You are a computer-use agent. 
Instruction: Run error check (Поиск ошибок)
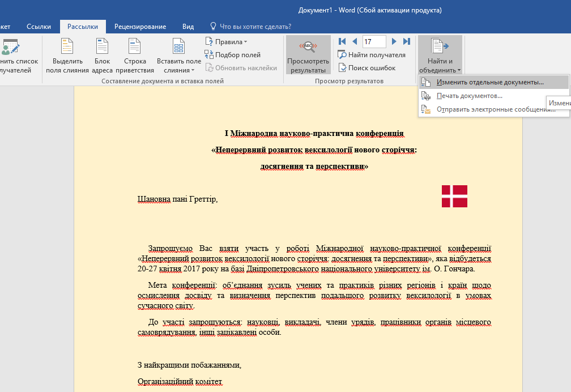tap(367, 68)
